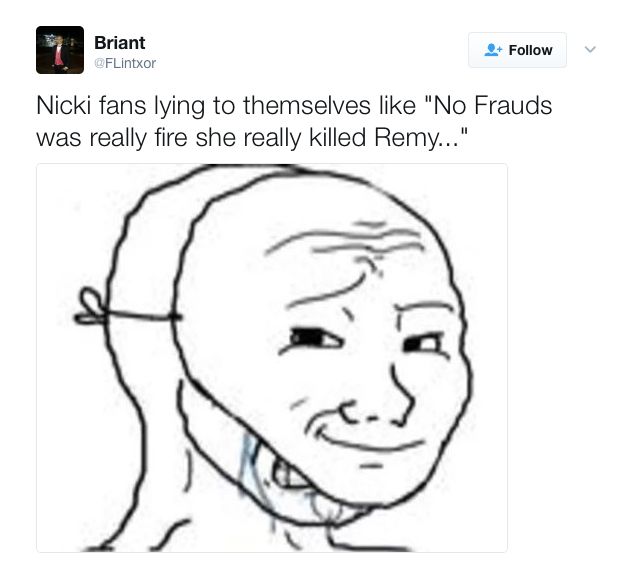
Task: Click the word "Remy..." in the tweet
Action: click(421, 138)
